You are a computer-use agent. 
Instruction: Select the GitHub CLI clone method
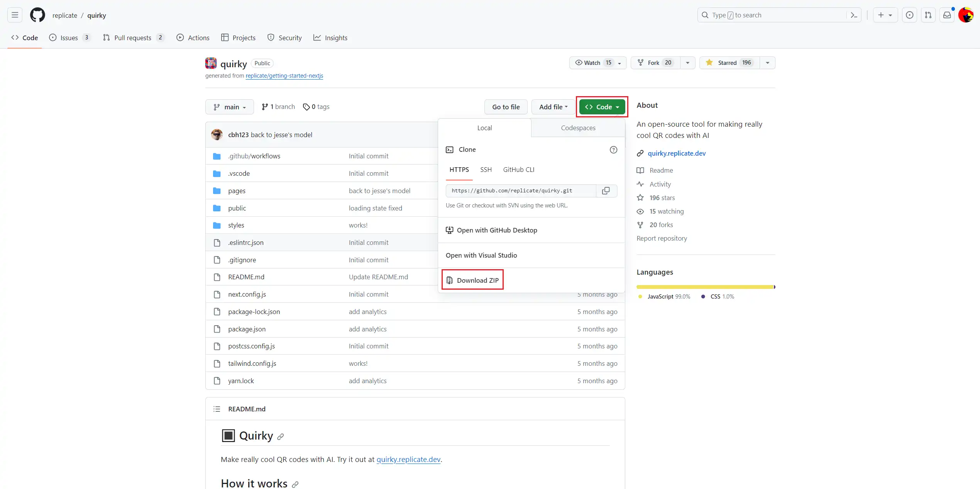[x=519, y=170]
